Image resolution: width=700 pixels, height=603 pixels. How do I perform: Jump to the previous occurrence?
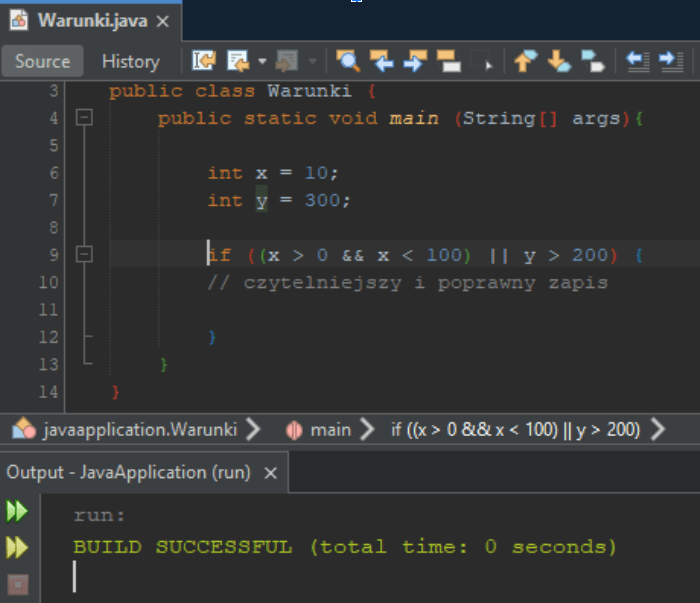click(x=381, y=61)
